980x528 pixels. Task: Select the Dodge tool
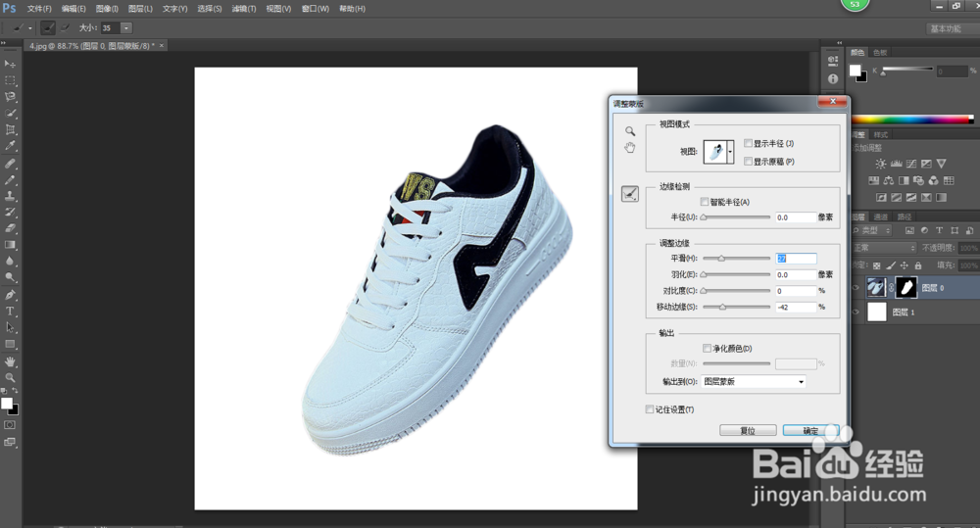point(10,277)
